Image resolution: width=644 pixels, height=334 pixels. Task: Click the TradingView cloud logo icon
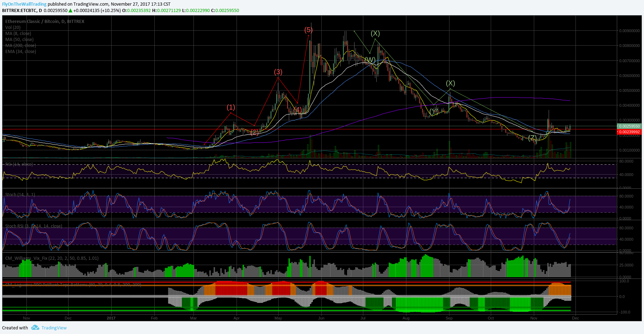(35, 328)
